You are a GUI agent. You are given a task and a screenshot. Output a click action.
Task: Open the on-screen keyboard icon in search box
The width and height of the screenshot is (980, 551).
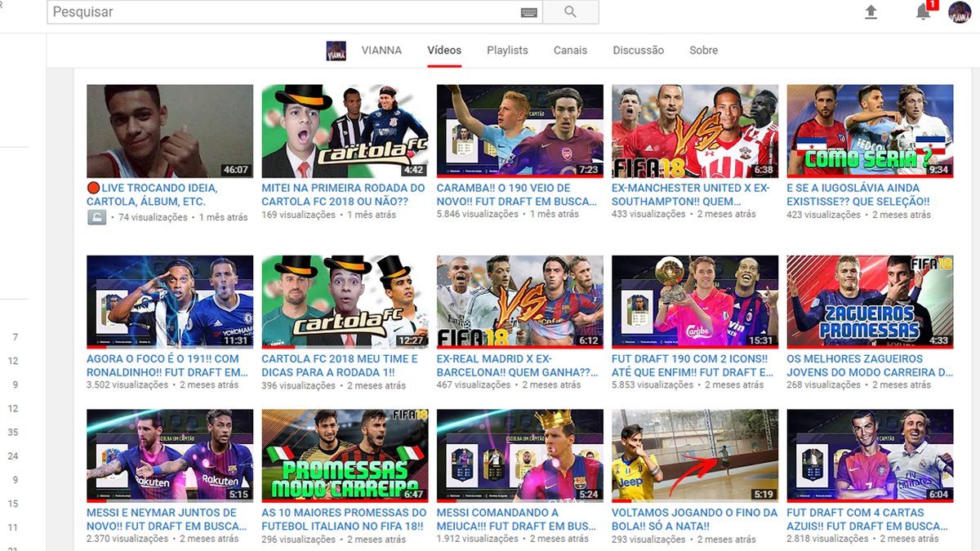tap(529, 12)
